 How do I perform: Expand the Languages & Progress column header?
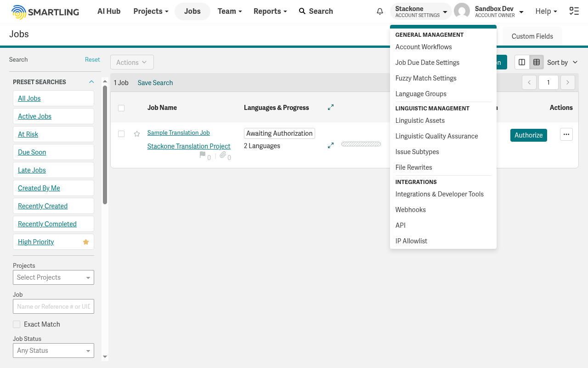click(330, 107)
